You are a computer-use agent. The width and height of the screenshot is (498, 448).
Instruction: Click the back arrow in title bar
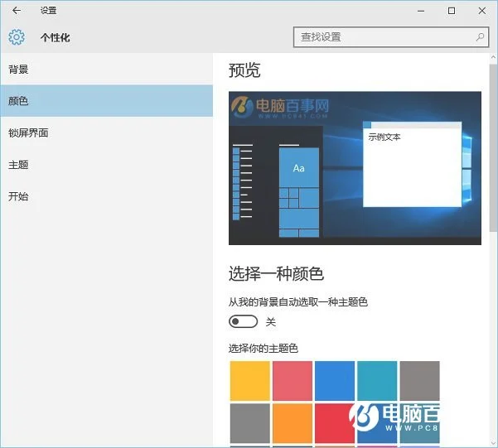click(x=17, y=11)
